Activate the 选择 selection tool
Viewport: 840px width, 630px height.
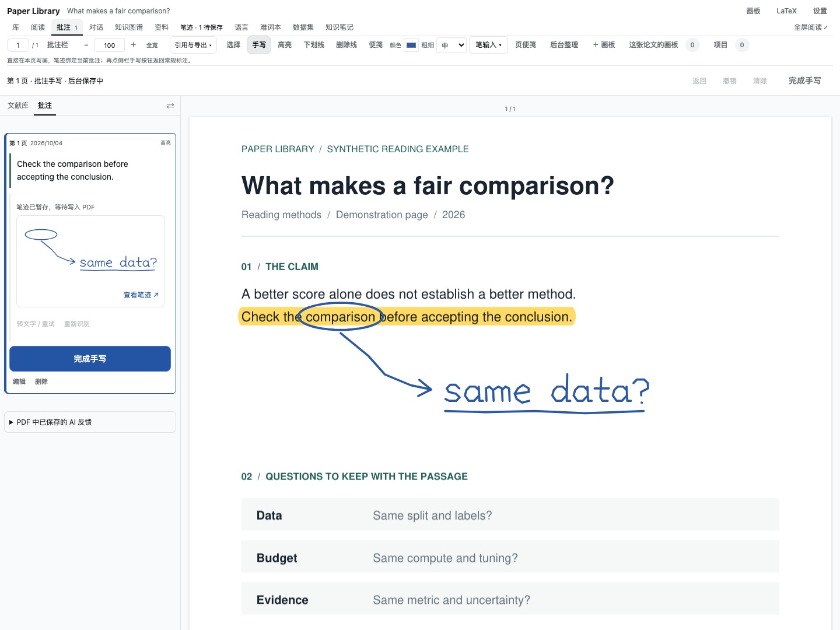point(233,45)
